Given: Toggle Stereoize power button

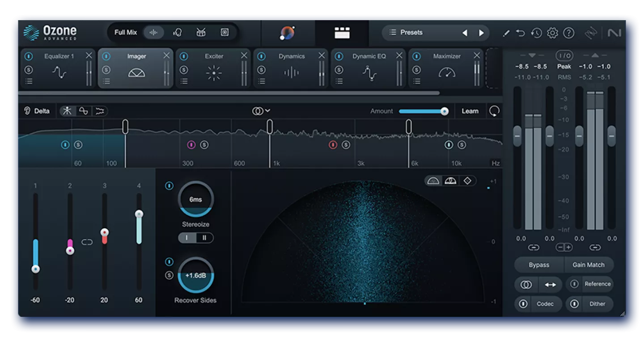Looking at the screenshot, I should pyautogui.click(x=169, y=186).
